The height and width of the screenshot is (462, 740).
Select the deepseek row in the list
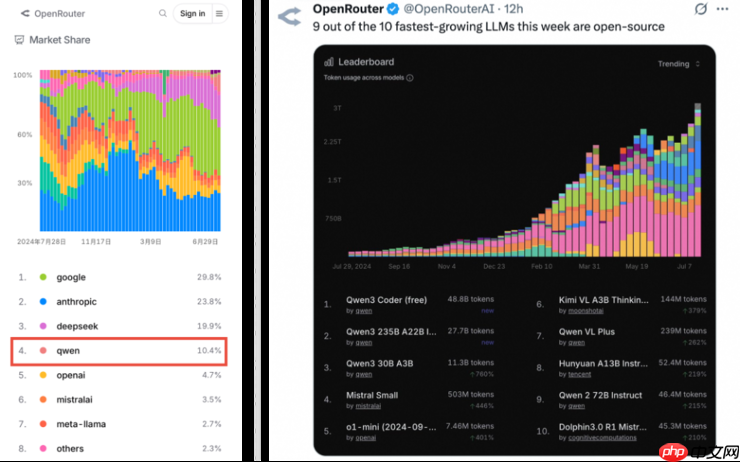120,326
